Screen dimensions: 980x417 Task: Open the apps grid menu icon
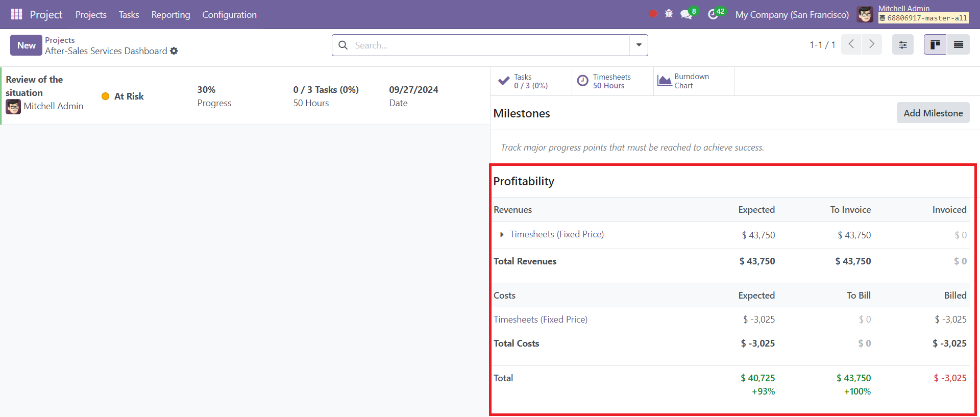pos(16,14)
